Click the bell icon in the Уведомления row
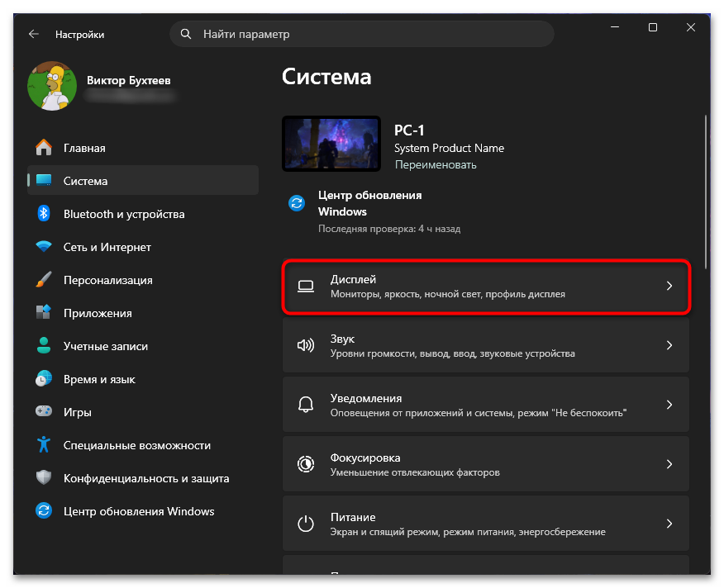 coord(306,405)
